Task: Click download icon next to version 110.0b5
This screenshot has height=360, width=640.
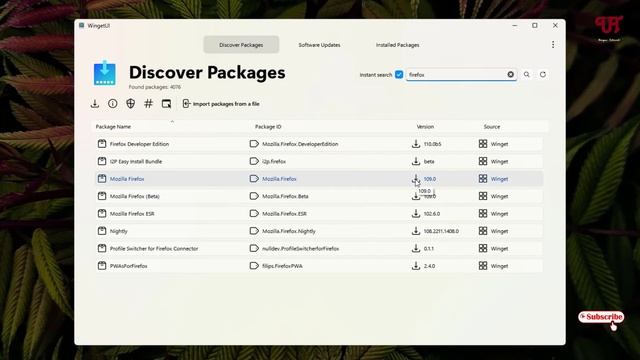Action: pyautogui.click(x=416, y=144)
